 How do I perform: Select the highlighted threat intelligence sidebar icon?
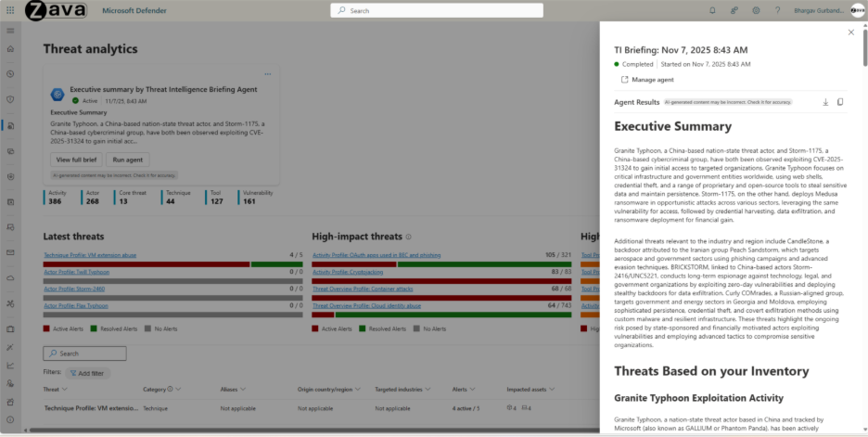coord(10,125)
